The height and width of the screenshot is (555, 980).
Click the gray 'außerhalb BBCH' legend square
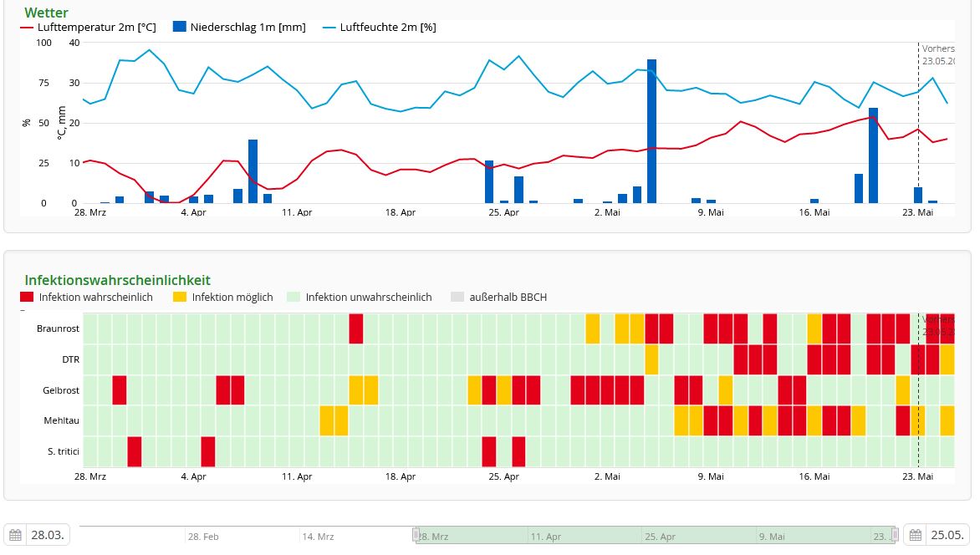[457, 297]
